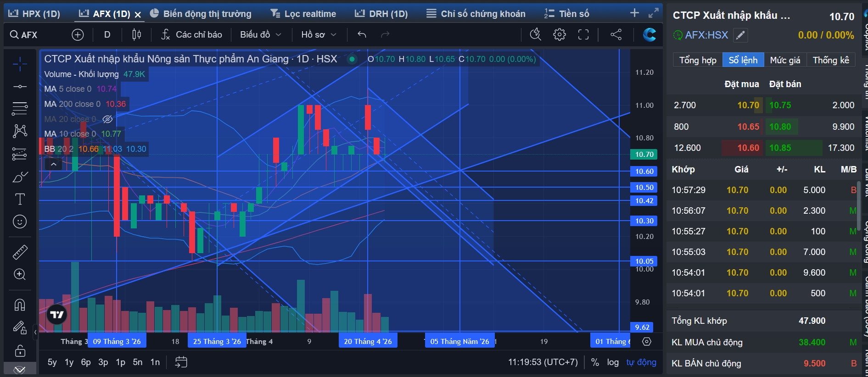Set the chart range to 5y
This screenshot has height=377, width=868.
tap(52, 362)
